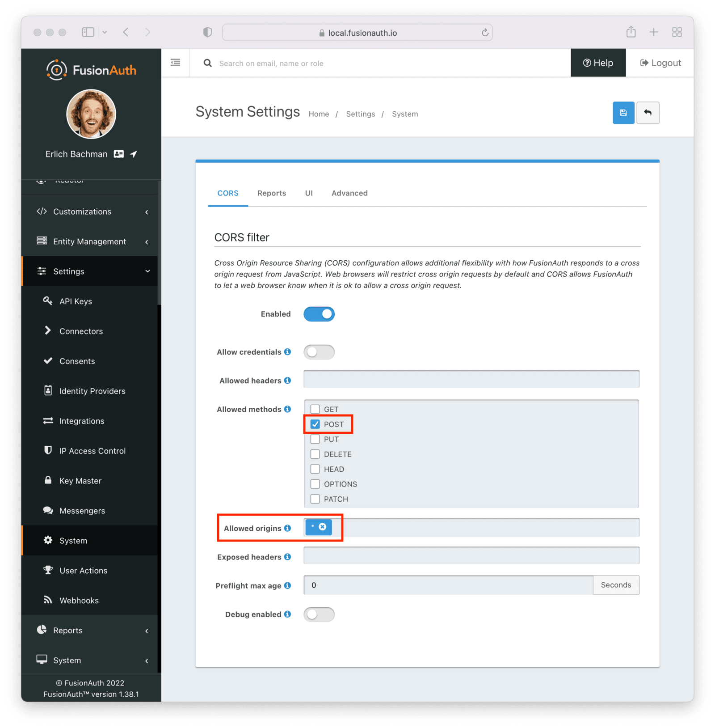The width and height of the screenshot is (715, 728).
Task: Toggle the Allow credentials switch
Action: click(x=319, y=352)
